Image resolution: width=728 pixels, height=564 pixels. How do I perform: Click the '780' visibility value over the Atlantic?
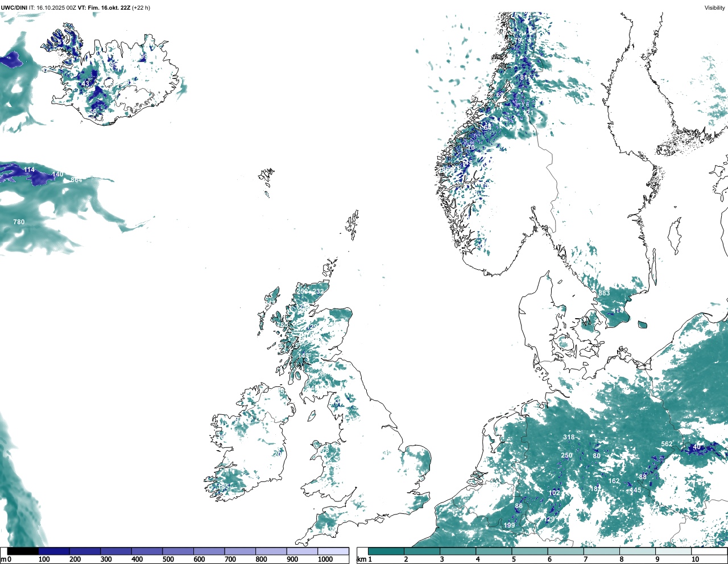(19, 222)
